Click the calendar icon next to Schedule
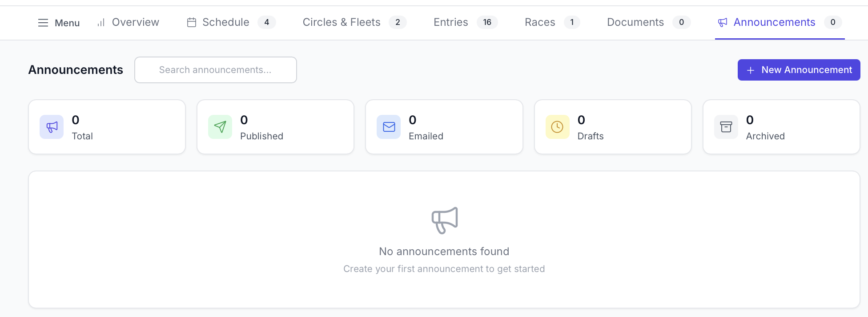The image size is (868, 317). pyautogui.click(x=191, y=22)
